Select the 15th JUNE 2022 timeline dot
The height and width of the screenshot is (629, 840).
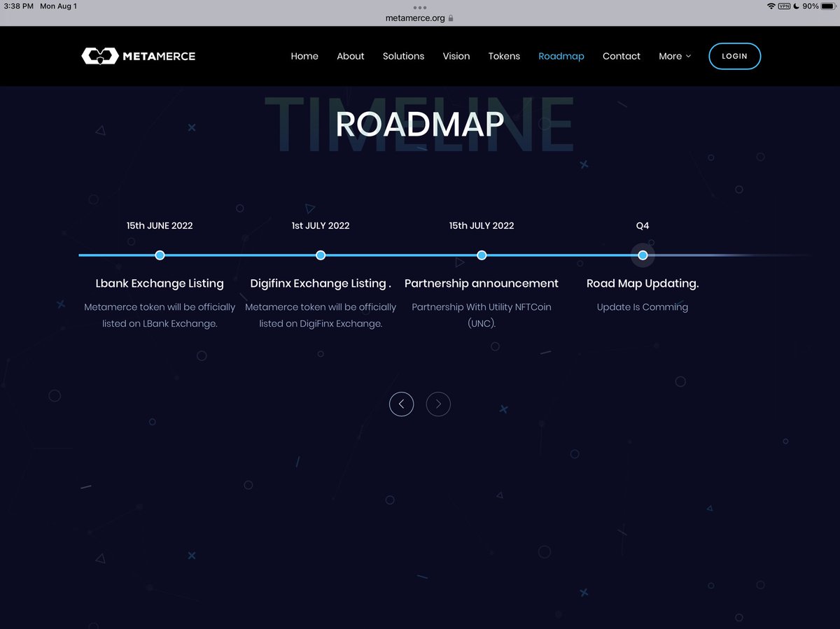tap(160, 255)
